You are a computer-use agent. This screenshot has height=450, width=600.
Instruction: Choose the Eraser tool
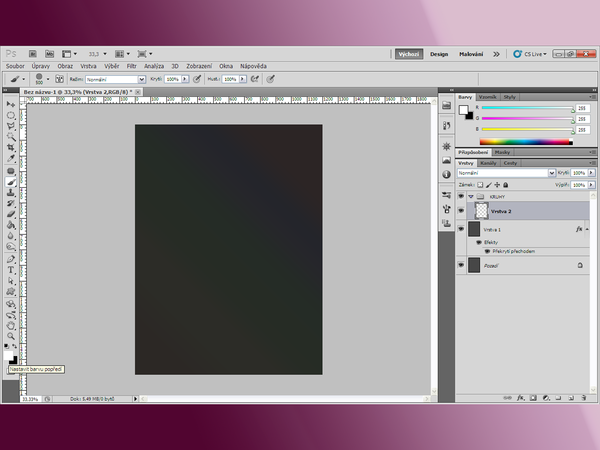tap(11, 214)
